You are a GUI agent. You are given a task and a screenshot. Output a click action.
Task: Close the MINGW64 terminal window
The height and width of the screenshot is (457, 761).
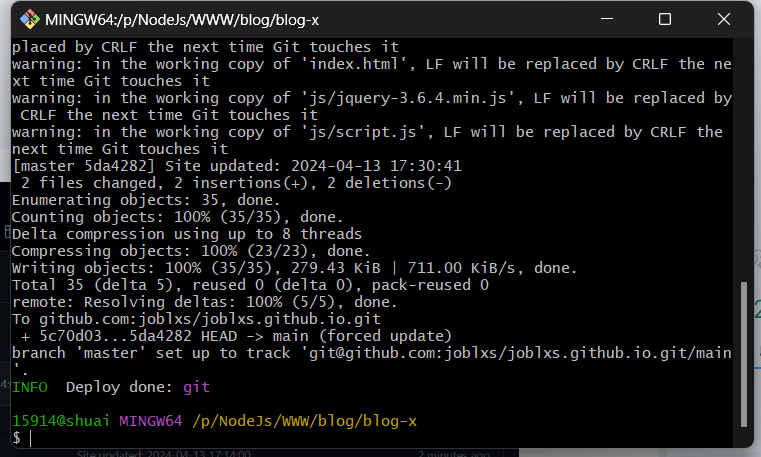720,19
